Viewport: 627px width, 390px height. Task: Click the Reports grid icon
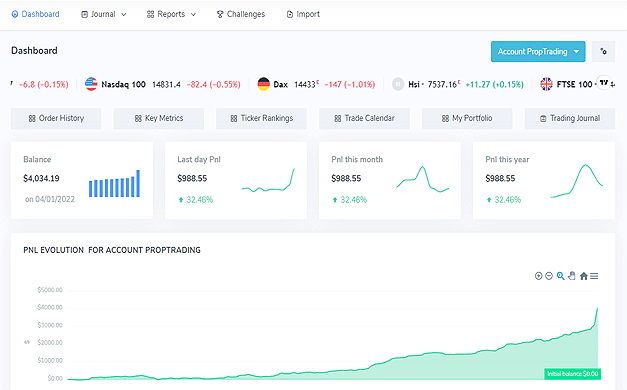[x=150, y=14]
